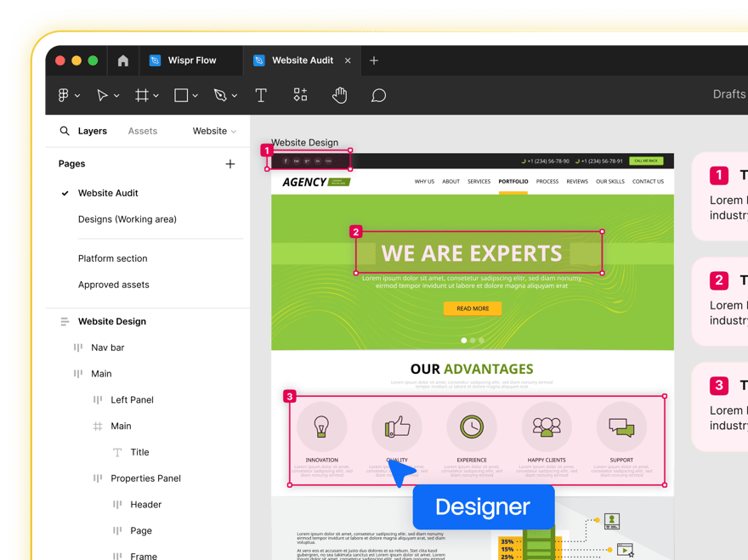
Task: Select the WE ARE EXPERTS headline
Action: tap(472, 253)
